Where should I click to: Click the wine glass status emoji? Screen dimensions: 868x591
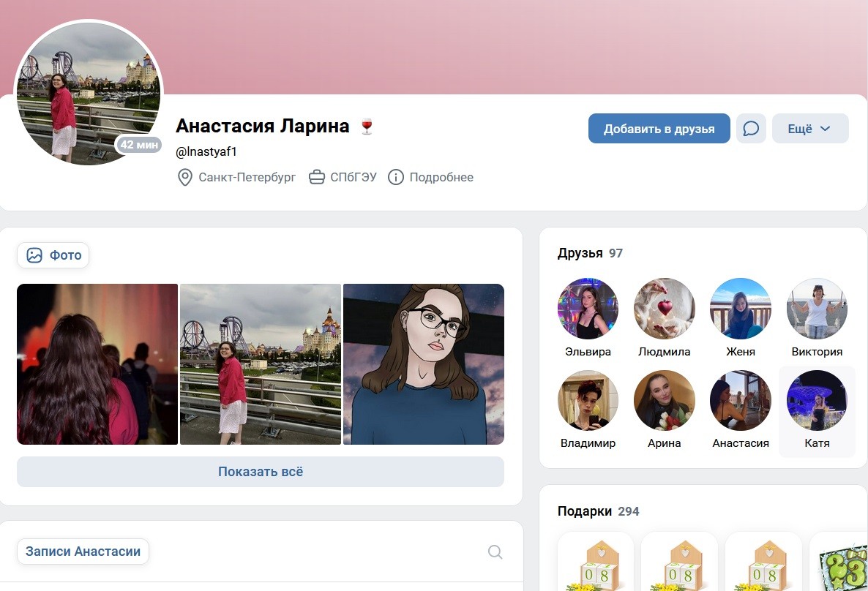tap(367, 126)
